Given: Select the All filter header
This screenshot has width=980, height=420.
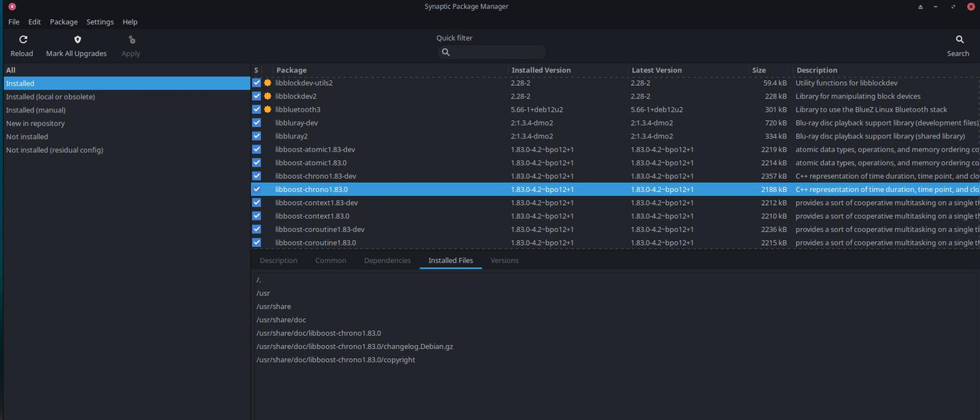Looking at the screenshot, I should (126, 70).
